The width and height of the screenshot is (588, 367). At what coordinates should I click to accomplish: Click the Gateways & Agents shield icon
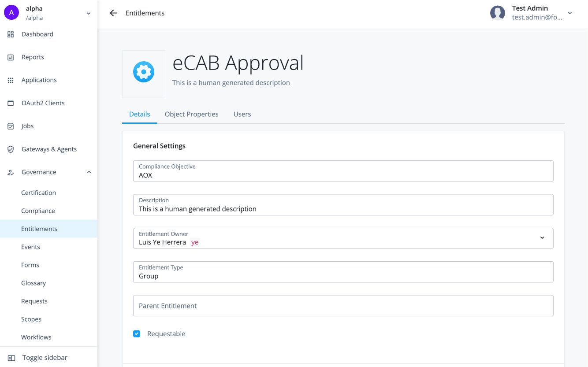click(11, 149)
